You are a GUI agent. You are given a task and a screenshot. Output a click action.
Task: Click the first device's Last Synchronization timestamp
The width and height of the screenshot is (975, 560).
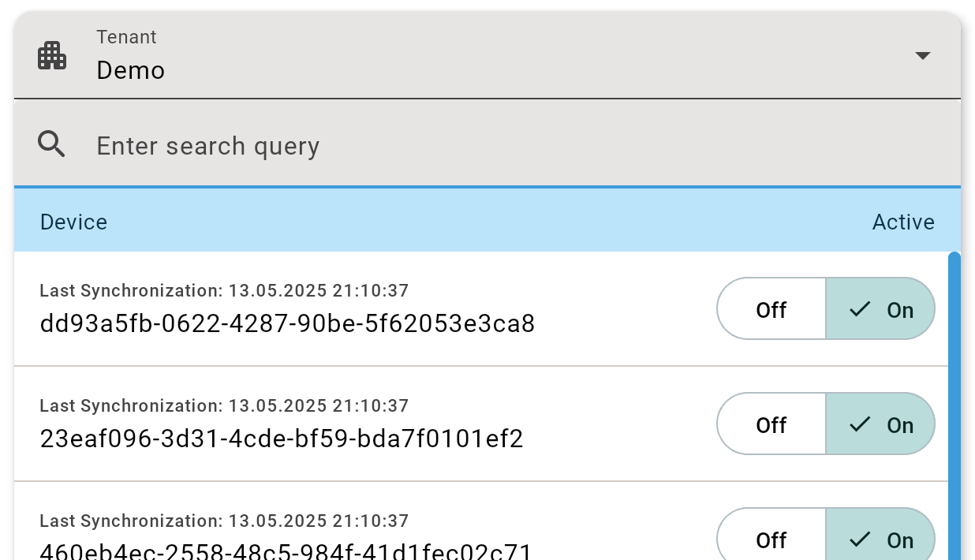[x=224, y=291]
